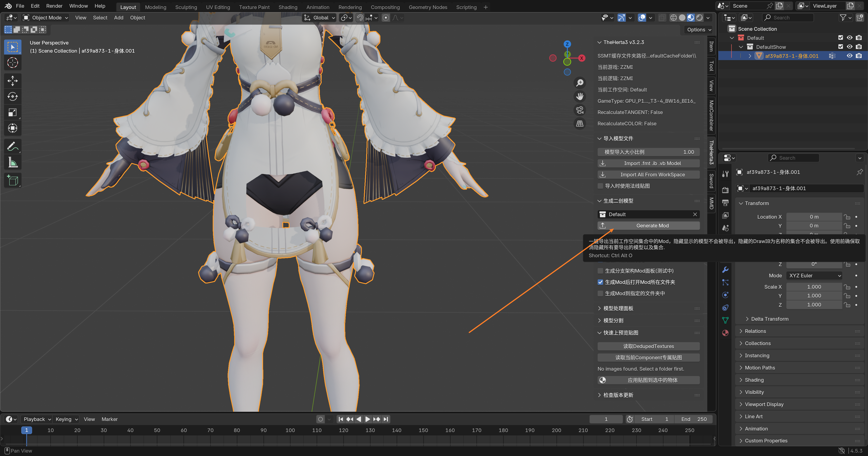Open the Modifiers wrench tab

coord(725,270)
